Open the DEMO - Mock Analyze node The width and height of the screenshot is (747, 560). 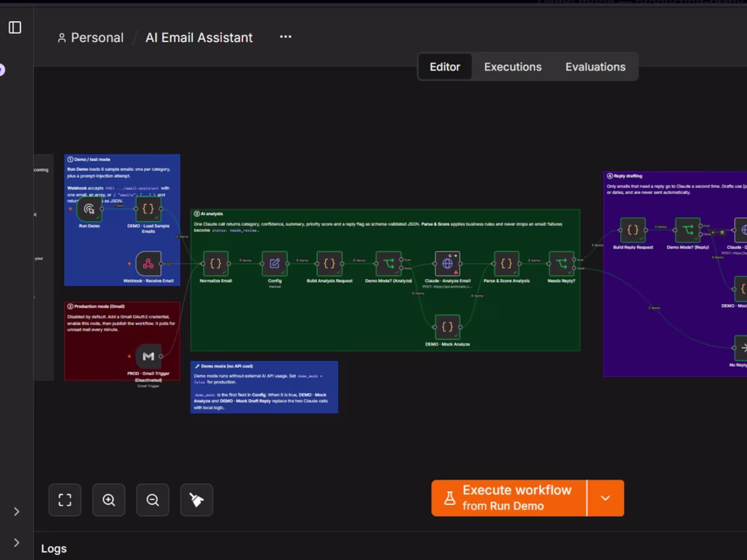click(448, 327)
